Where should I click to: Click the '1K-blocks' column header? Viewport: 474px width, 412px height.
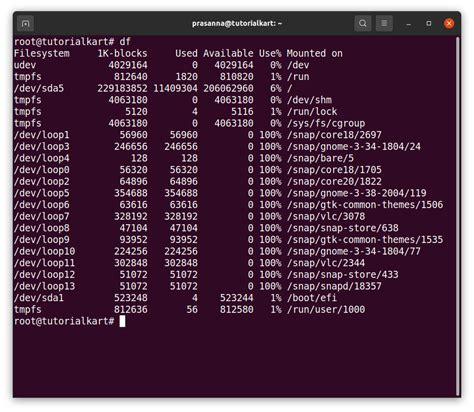click(122, 53)
